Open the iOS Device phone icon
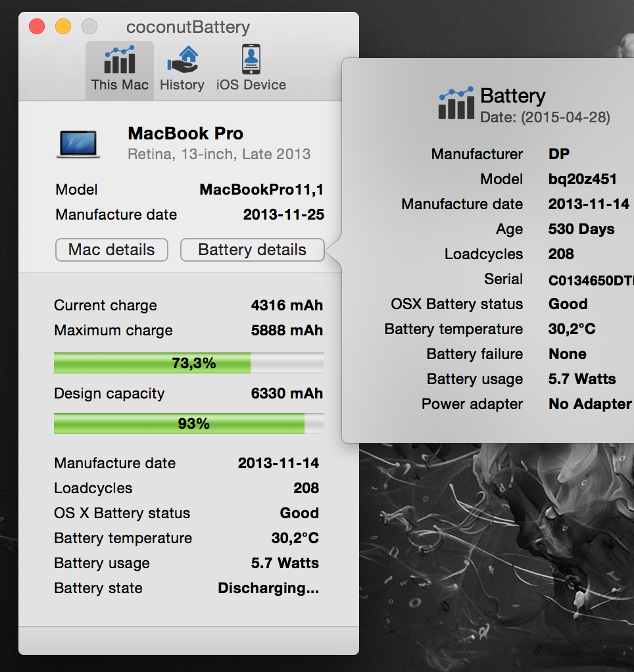This screenshot has height=672, width=634. coord(251,59)
